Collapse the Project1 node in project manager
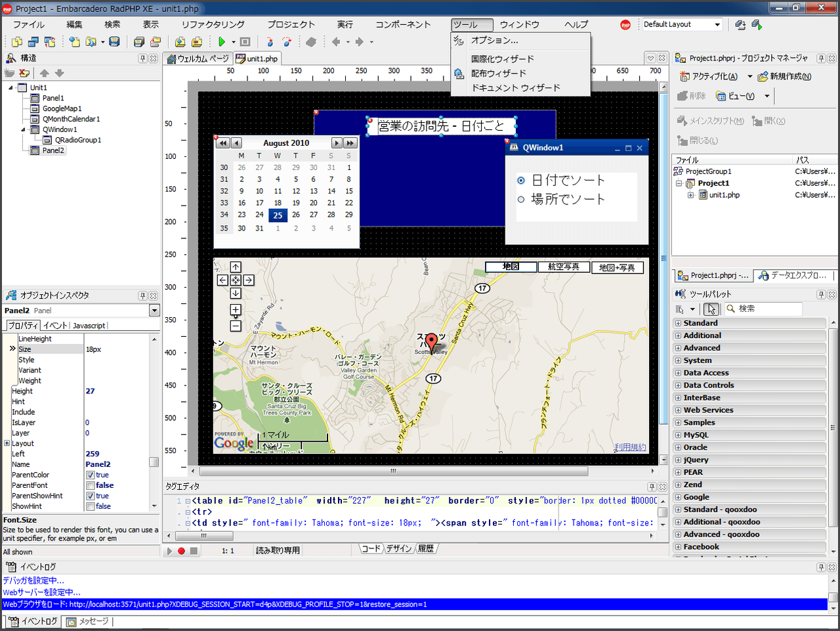 click(679, 183)
